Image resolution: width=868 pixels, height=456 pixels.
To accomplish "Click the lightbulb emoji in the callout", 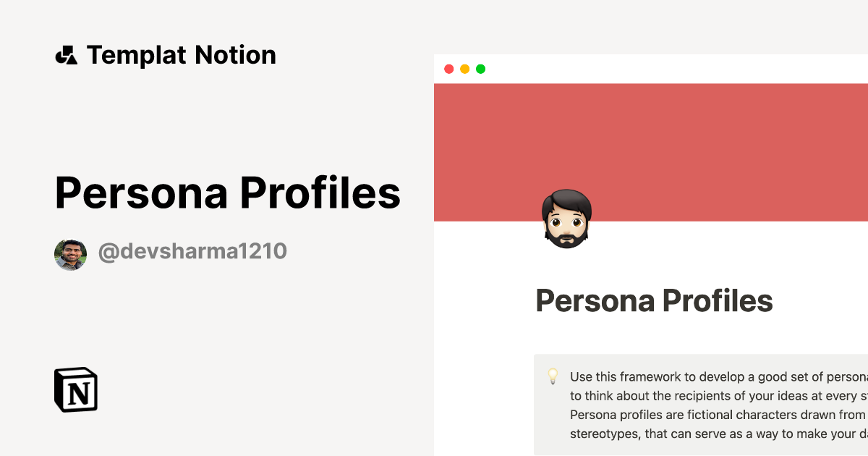I will pos(553,377).
